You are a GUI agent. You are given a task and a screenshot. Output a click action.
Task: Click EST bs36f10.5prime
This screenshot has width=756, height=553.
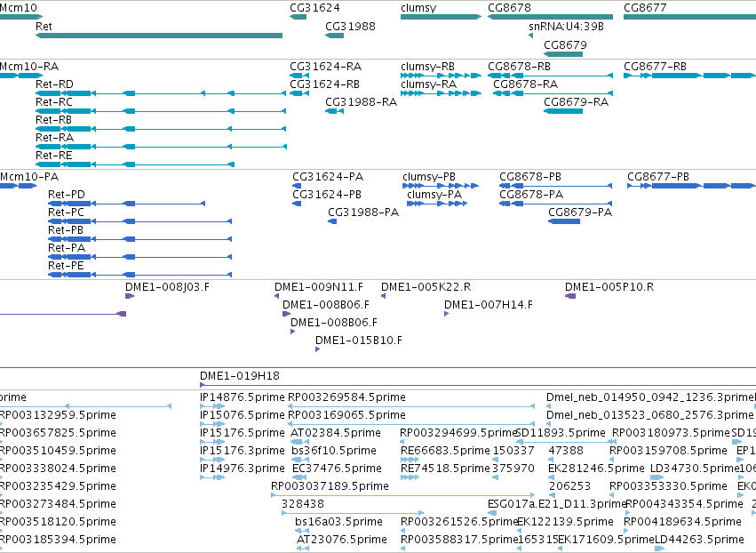point(298,460)
